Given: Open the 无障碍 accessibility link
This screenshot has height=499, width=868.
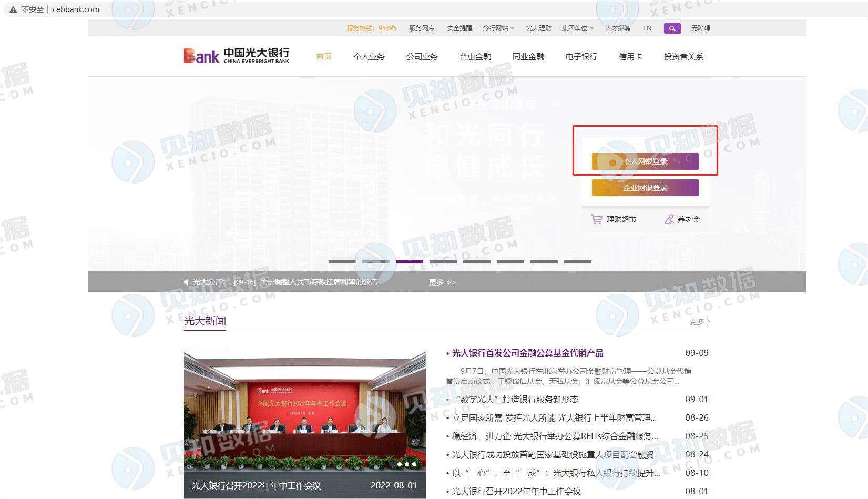Looking at the screenshot, I should 701,28.
